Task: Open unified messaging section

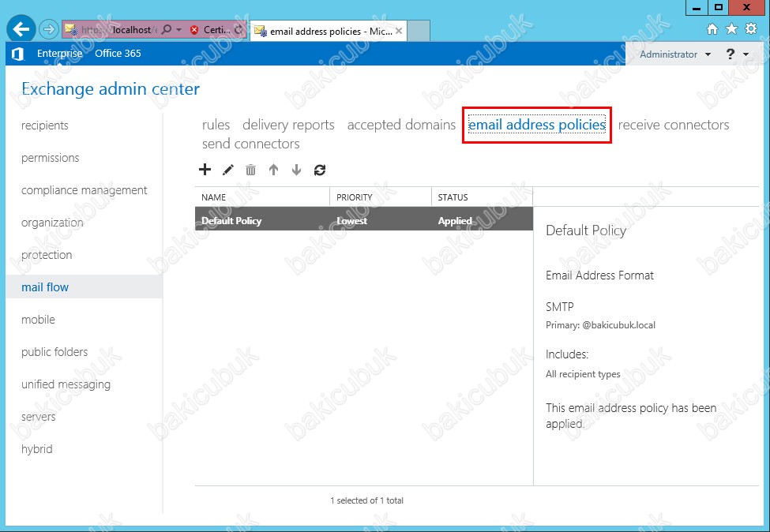Action: click(x=66, y=384)
